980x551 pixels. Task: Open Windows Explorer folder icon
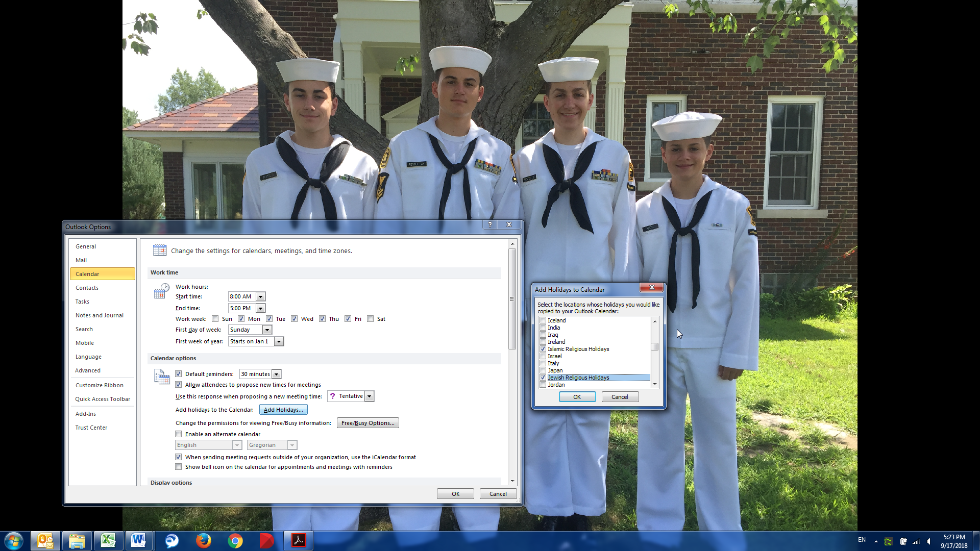point(77,540)
